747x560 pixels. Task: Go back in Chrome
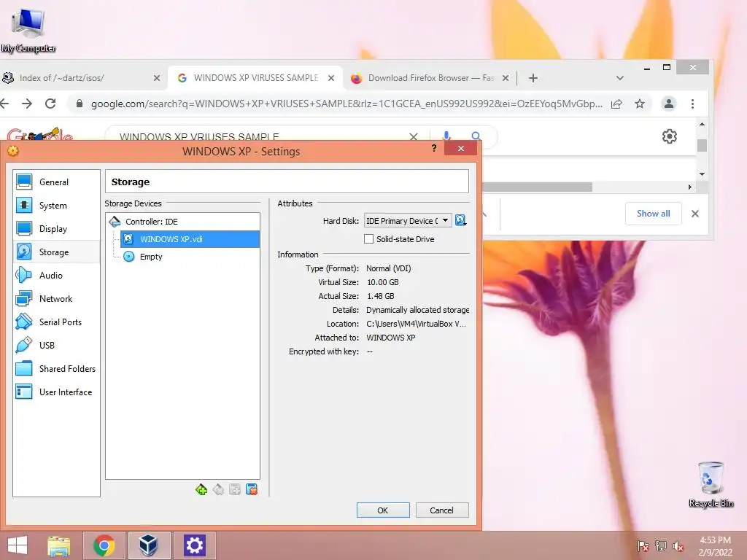tap(5, 104)
